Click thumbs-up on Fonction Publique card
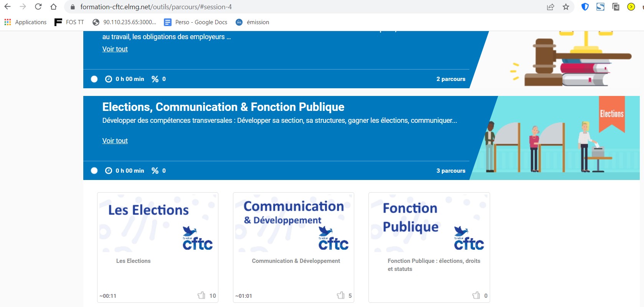 tap(476, 295)
